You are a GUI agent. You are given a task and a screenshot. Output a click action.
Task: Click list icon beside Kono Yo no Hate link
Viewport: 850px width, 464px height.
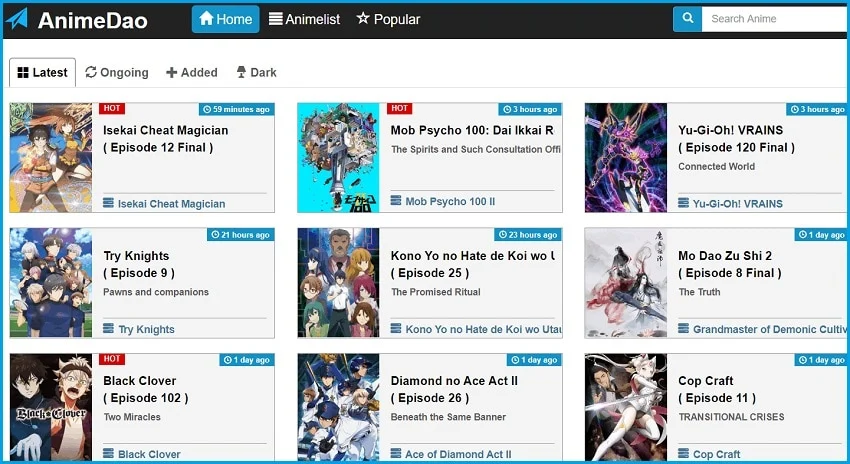pyautogui.click(x=396, y=328)
